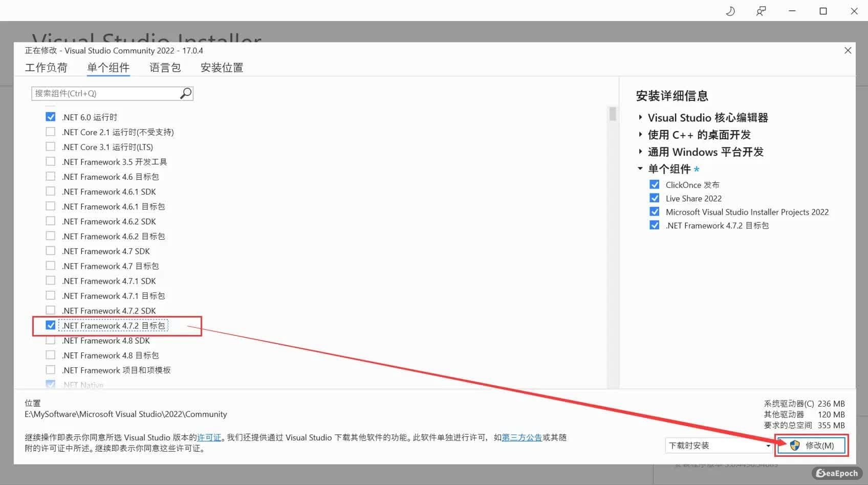Click the 位置 label
The height and width of the screenshot is (485, 868).
(x=33, y=403)
